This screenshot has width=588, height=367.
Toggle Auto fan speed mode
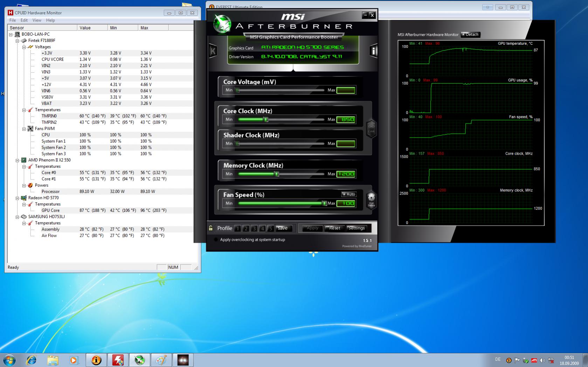(x=349, y=195)
